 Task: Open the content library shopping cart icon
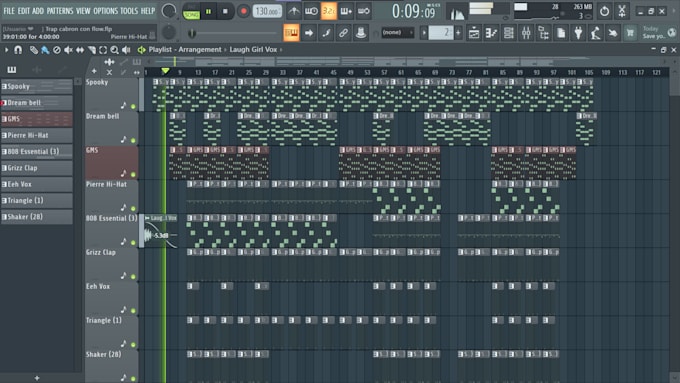pos(630,33)
